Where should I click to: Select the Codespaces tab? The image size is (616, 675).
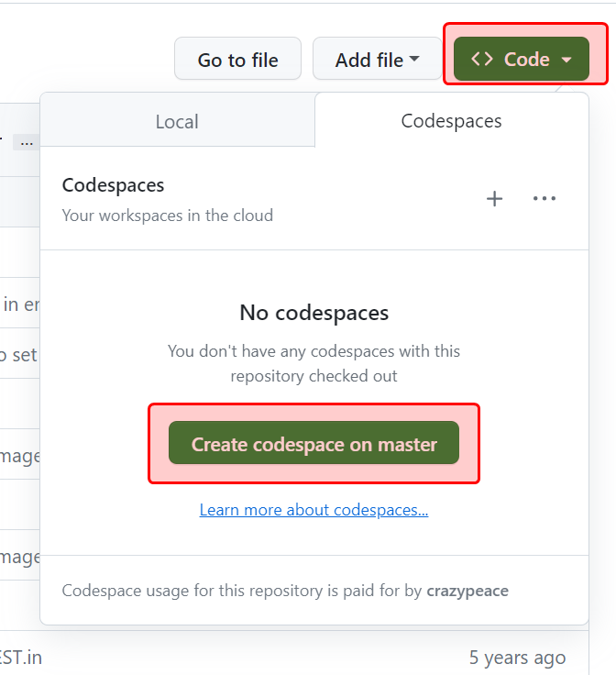point(451,121)
